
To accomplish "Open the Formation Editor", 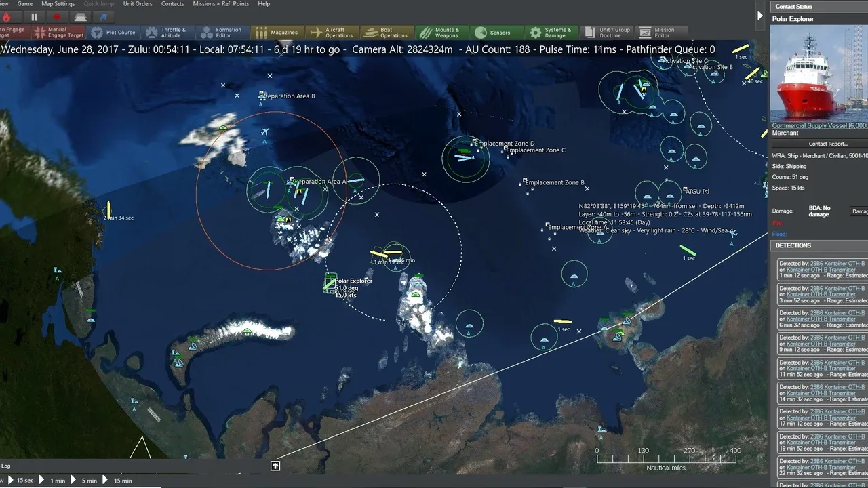I will pyautogui.click(x=222, y=33).
